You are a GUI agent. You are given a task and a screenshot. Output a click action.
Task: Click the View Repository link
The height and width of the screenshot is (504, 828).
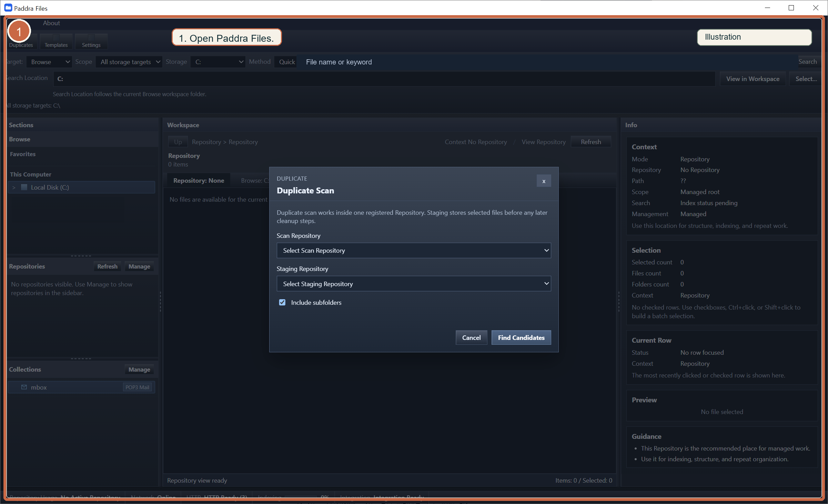click(x=544, y=142)
